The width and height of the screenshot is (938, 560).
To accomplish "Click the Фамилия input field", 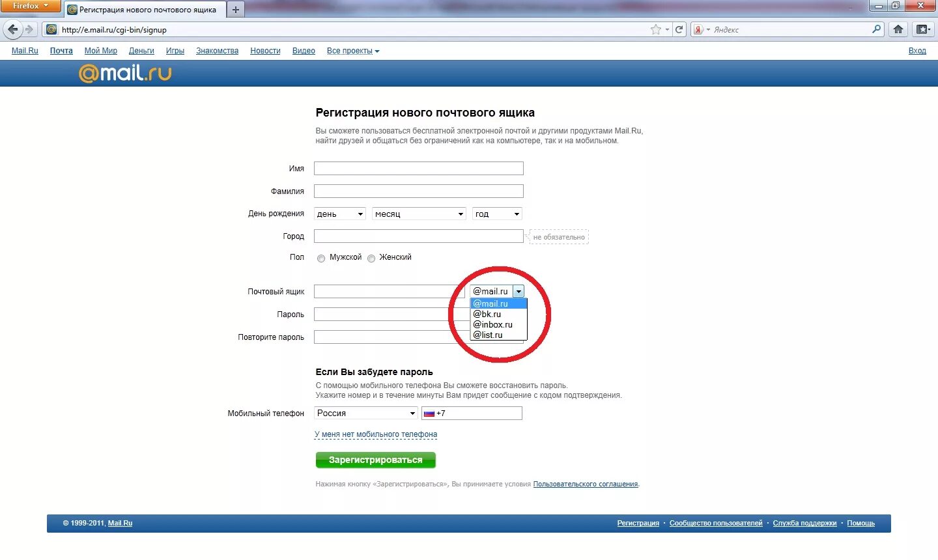I will 419,191.
